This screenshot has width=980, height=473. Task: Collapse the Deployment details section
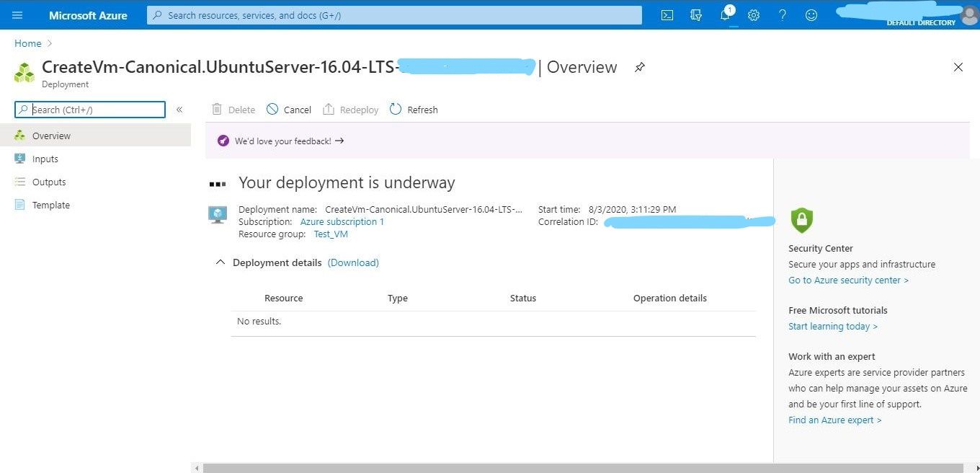[x=220, y=262]
